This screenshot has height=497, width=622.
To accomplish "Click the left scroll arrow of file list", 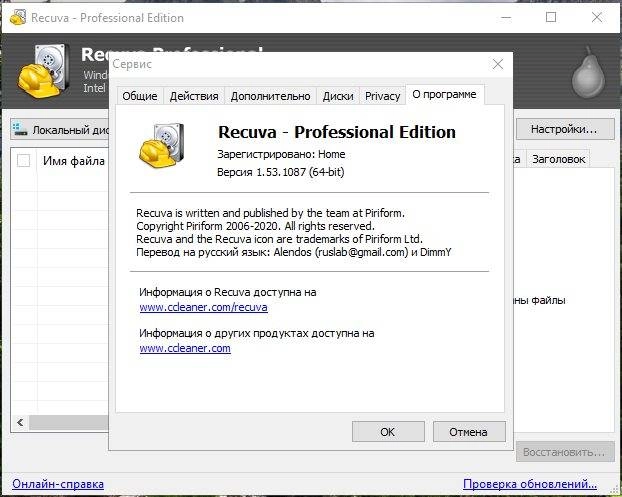I will (20, 422).
